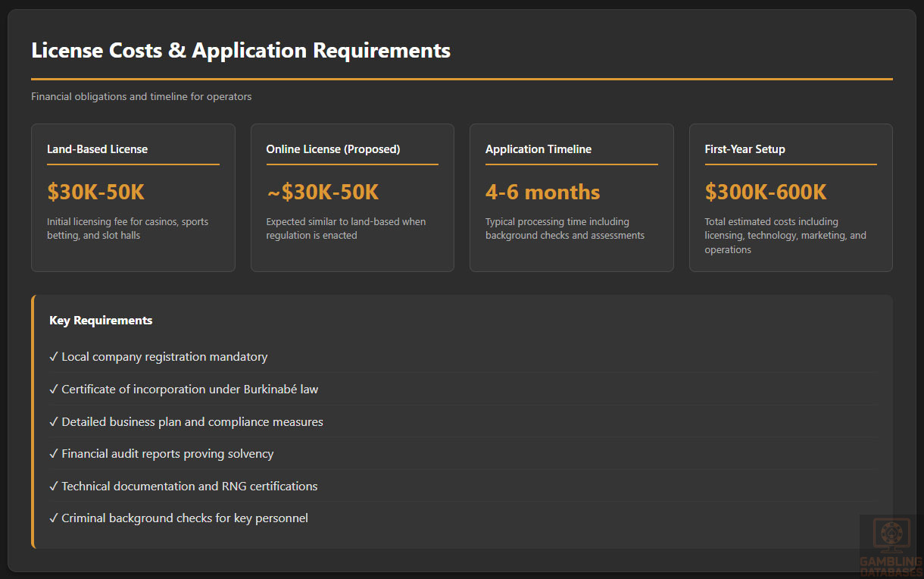
Task: Click the $30K-50K land-based fee amount
Action: pos(95,192)
